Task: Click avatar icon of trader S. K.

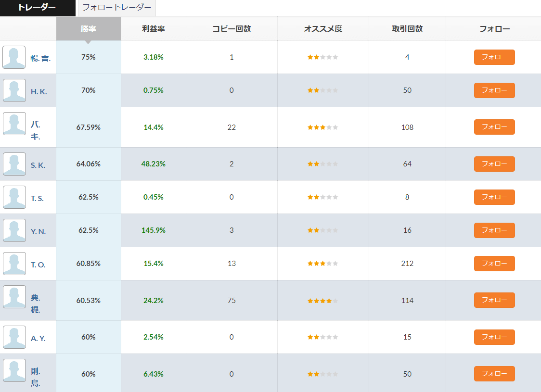Action: pos(14,164)
